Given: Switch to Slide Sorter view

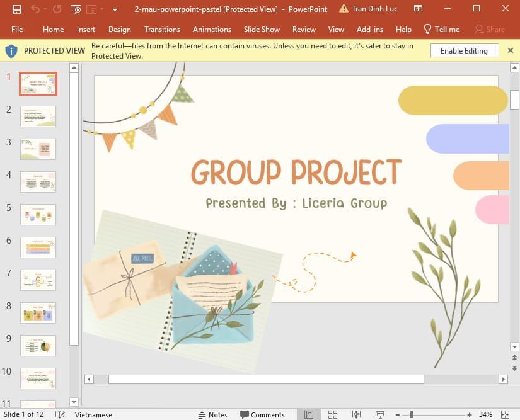Looking at the screenshot, I should point(333,414).
